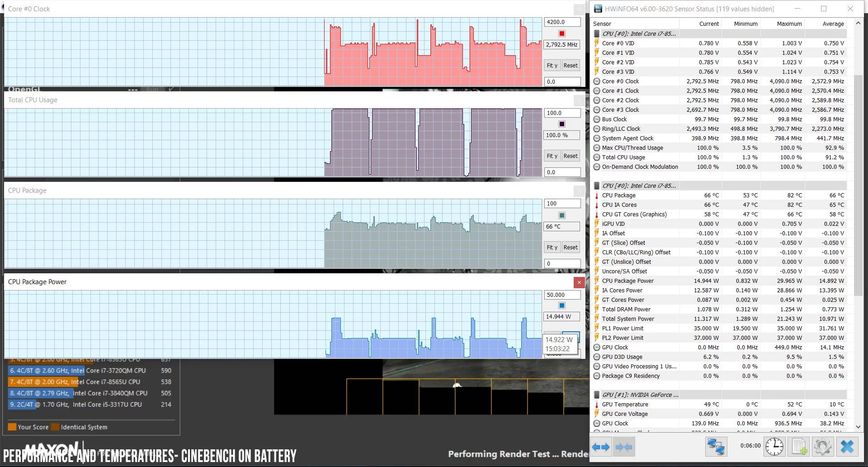The image size is (868, 467).
Task: Click Fit y button on Total CPU Usage graph
Action: pyautogui.click(x=552, y=156)
